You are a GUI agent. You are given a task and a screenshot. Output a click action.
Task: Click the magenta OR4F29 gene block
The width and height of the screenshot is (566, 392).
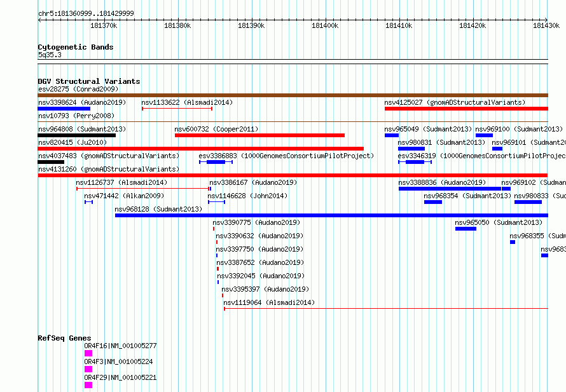[x=88, y=385]
